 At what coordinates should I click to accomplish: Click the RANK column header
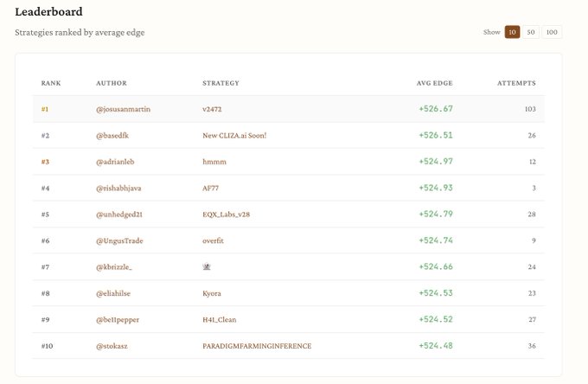point(50,83)
